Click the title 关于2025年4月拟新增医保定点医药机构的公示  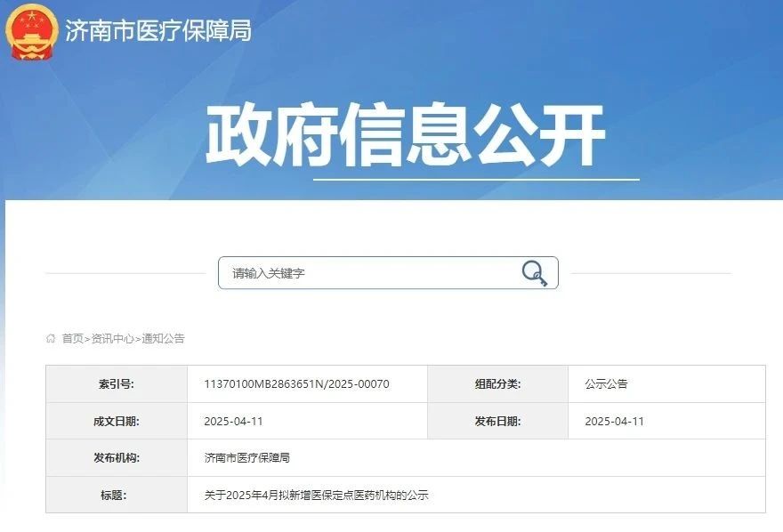pyautogui.click(x=316, y=495)
